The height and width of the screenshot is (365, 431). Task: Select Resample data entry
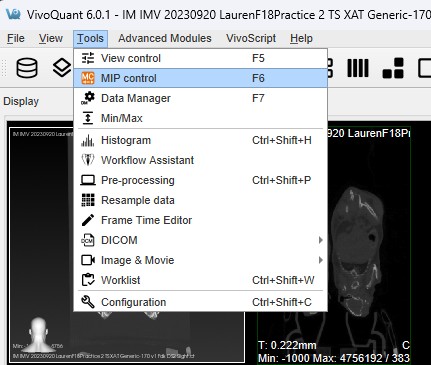pos(200,200)
